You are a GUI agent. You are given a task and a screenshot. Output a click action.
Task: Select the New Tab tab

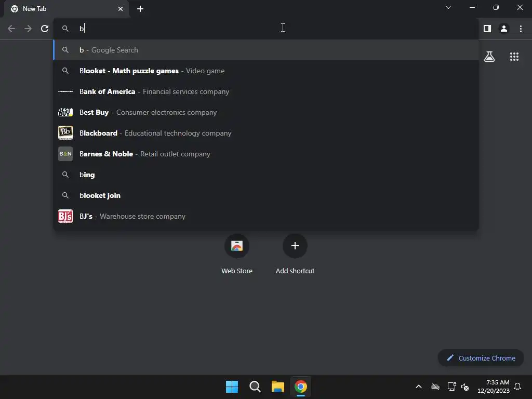coord(66,9)
